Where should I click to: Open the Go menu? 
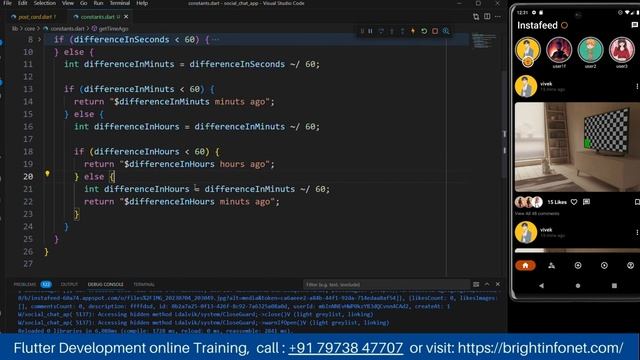pos(84,3)
